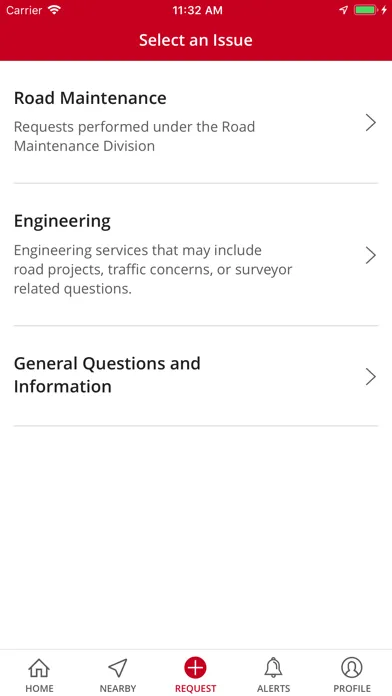This screenshot has height=696, width=392.
Task: Expand General Questions and Information chevron
Action: pyautogui.click(x=371, y=376)
